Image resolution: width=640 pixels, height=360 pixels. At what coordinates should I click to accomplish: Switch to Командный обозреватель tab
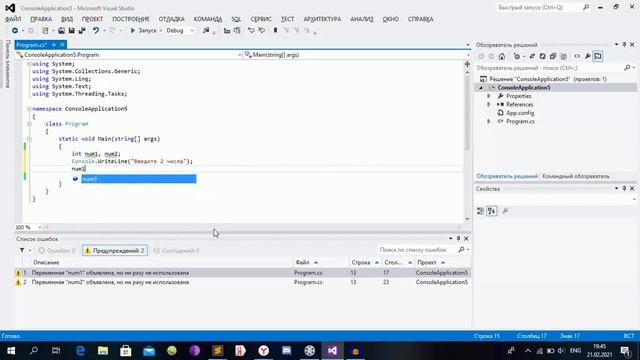click(x=576, y=176)
